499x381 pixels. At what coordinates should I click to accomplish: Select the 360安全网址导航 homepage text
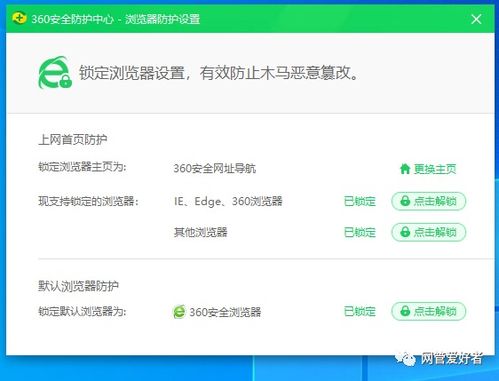pyautogui.click(x=215, y=168)
